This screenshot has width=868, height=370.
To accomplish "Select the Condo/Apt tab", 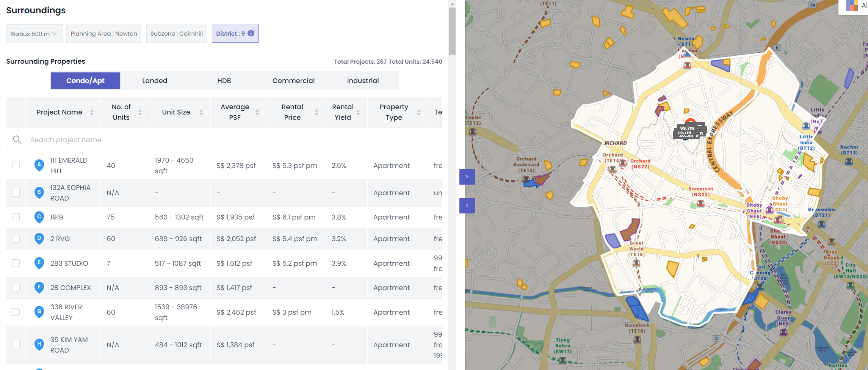I will 85,80.
